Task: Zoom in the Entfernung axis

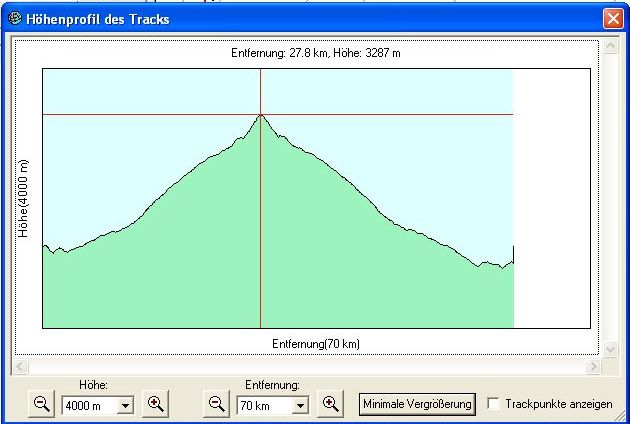Action: point(330,404)
